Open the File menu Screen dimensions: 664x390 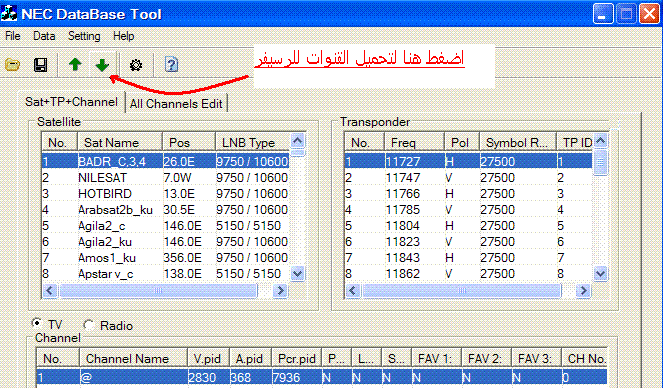(13, 36)
